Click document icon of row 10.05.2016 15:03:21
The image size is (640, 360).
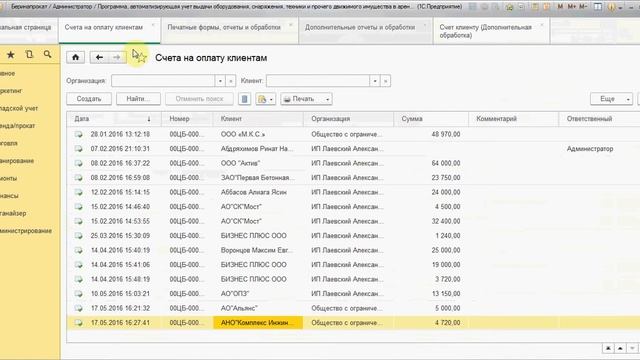click(78, 294)
